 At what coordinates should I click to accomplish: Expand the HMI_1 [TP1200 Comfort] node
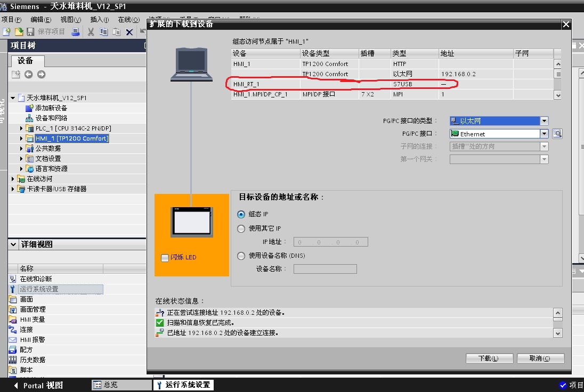point(21,138)
